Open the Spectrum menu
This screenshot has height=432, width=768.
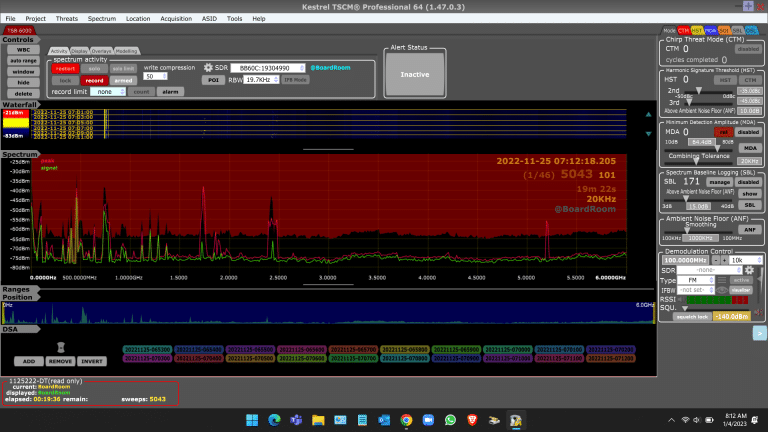[102, 19]
